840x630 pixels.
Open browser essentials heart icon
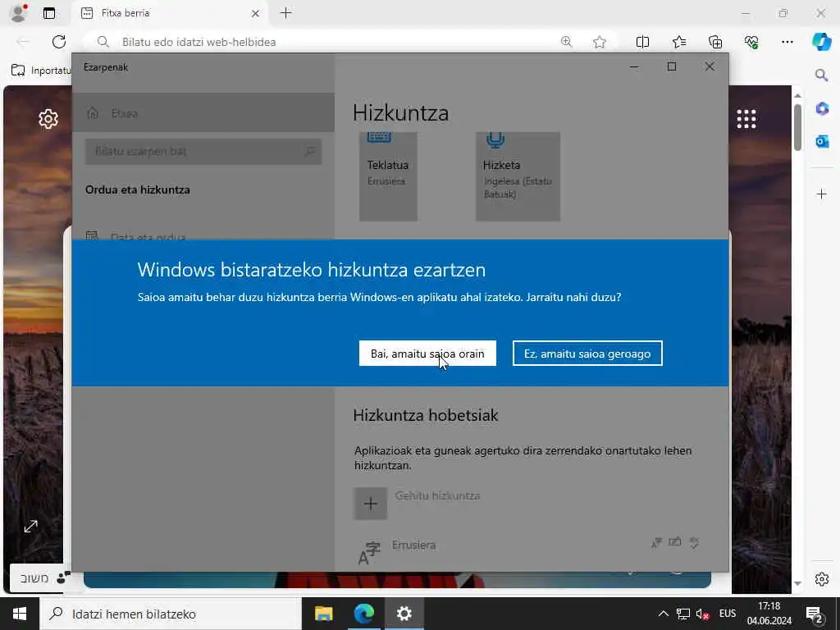point(751,42)
